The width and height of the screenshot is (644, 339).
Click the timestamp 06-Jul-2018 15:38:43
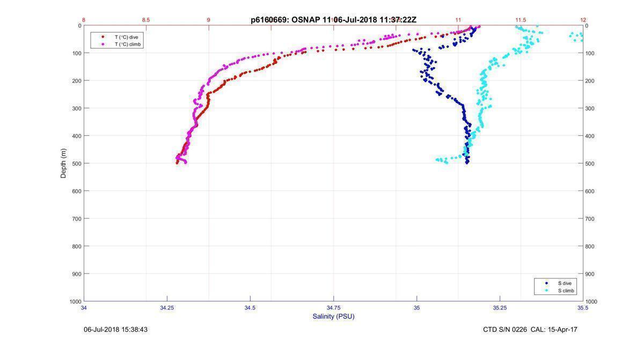[115, 329]
